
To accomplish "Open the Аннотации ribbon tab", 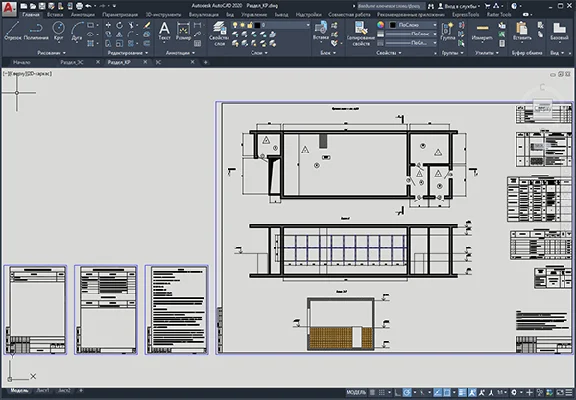I will tap(83, 15).
